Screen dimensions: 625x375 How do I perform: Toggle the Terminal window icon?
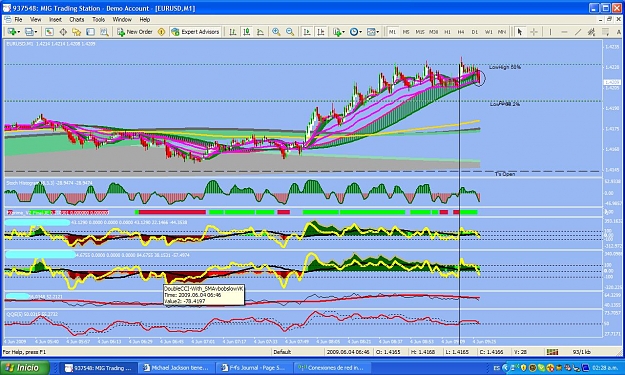click(x=90, y=32)
